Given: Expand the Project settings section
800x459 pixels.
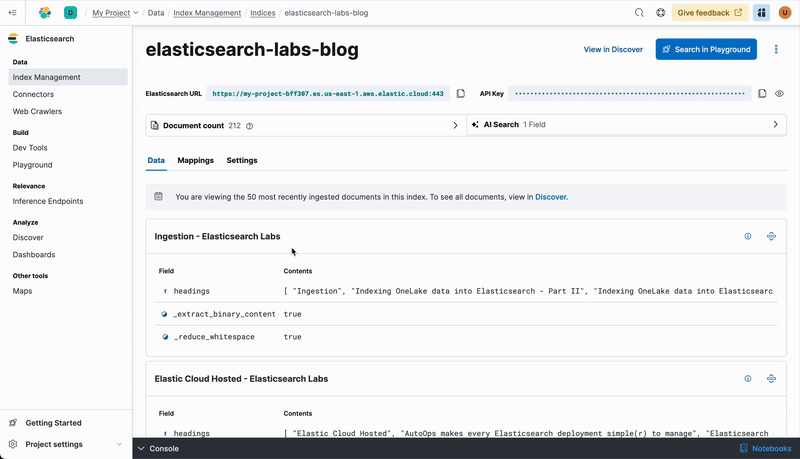Looking at the screenshot, I should (x=119, y=444).
